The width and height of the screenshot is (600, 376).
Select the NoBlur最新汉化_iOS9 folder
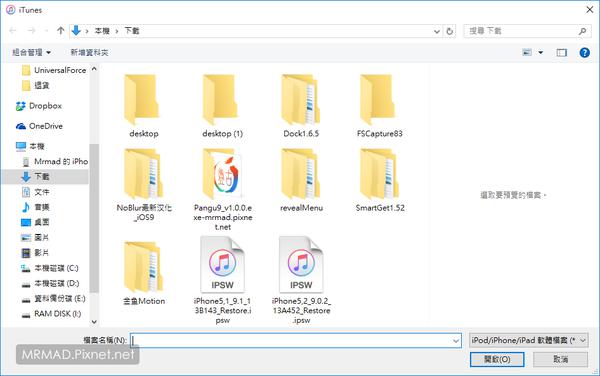click(144, 185)
